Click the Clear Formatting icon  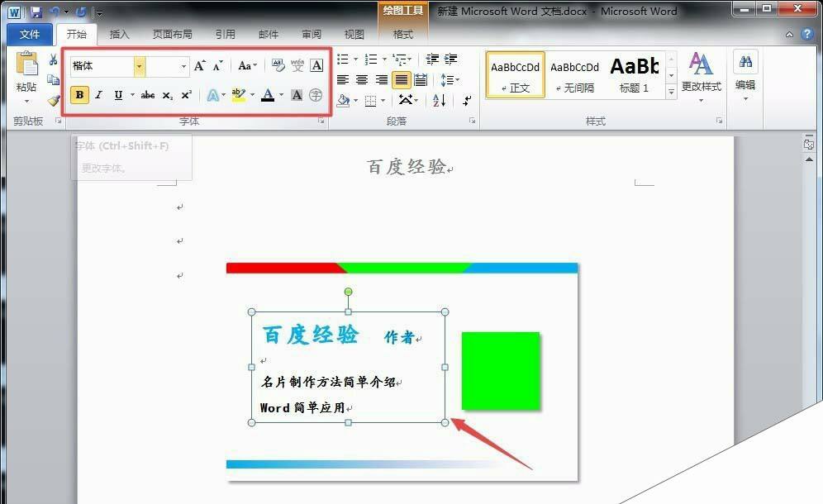click(x=278, y=65)
